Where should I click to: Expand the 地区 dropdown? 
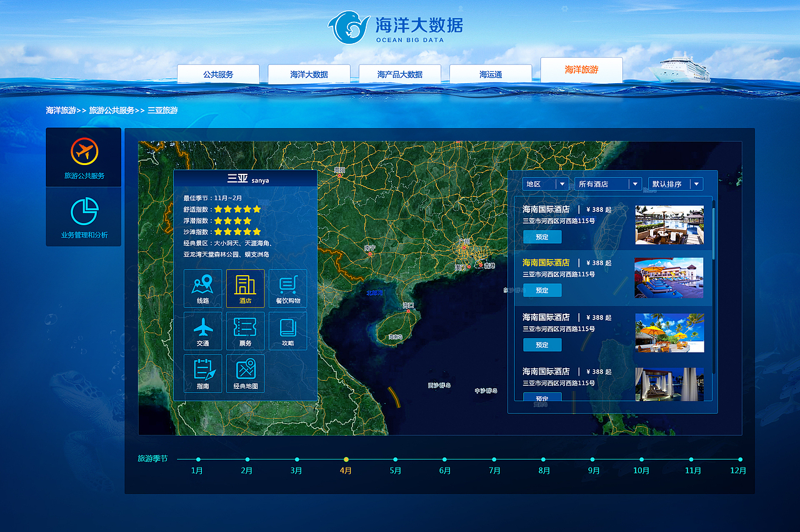coord(546,184)
